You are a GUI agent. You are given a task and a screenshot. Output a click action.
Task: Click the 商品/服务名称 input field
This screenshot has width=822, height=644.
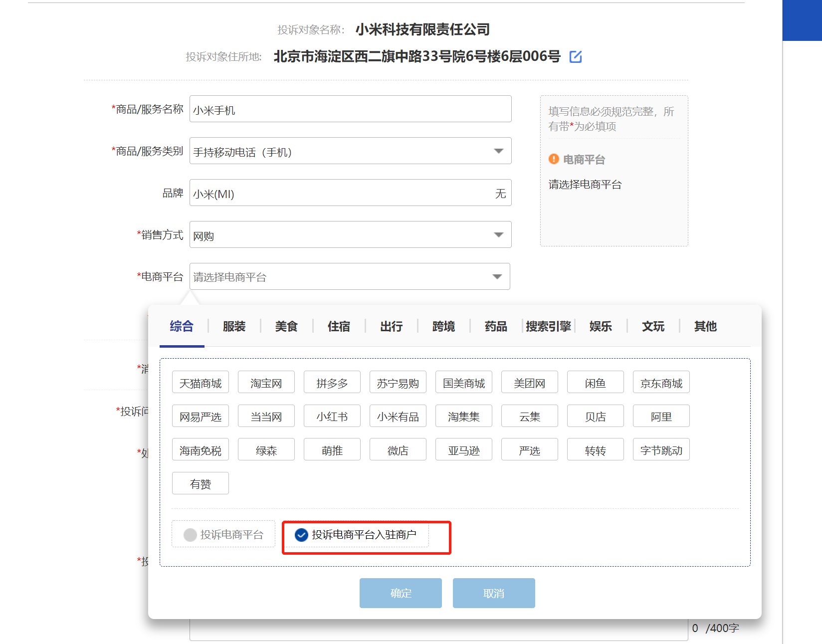point(351,109)
